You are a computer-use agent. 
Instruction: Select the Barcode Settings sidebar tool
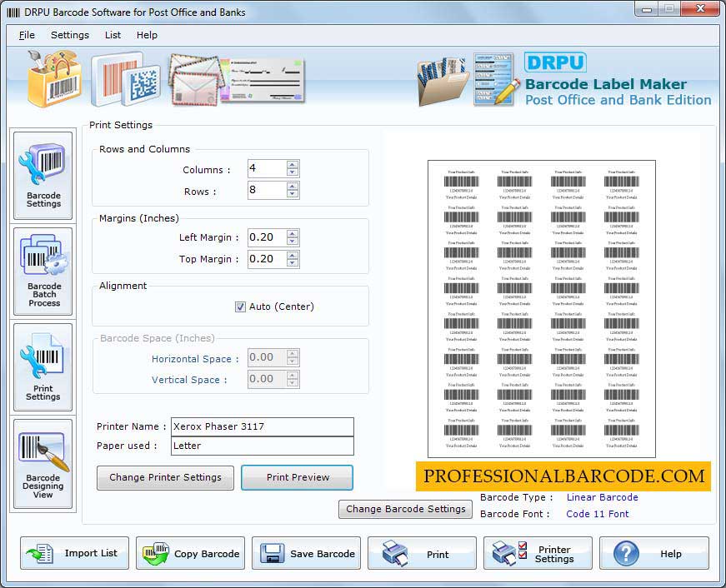click(43, 175)
